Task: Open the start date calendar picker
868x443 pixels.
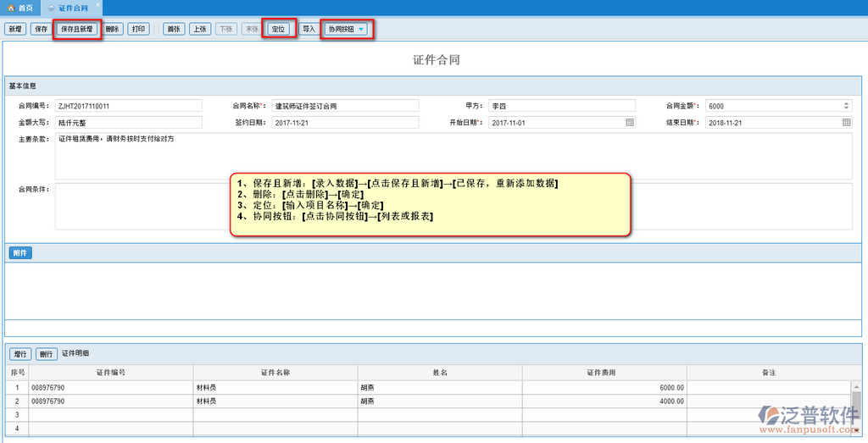Action: pos(630,123)
